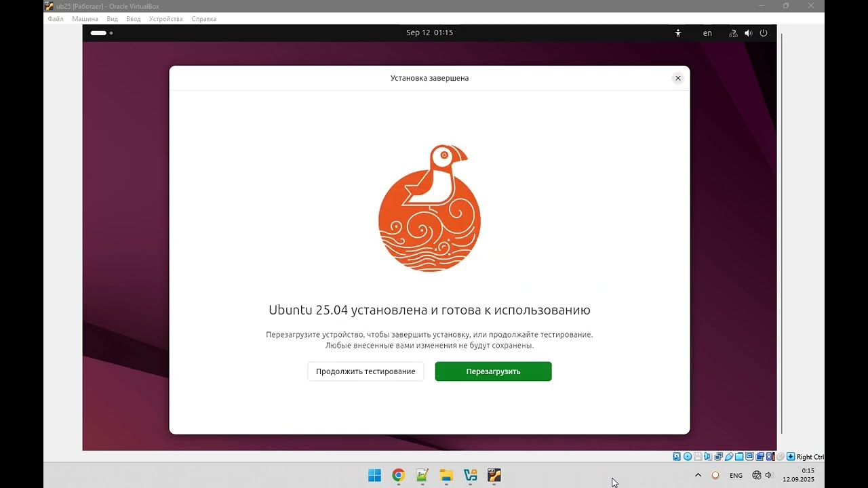Click VirtualBox CPU virtualization indicator
Screen dimensions: 868x488
click(x=771, y=457)
